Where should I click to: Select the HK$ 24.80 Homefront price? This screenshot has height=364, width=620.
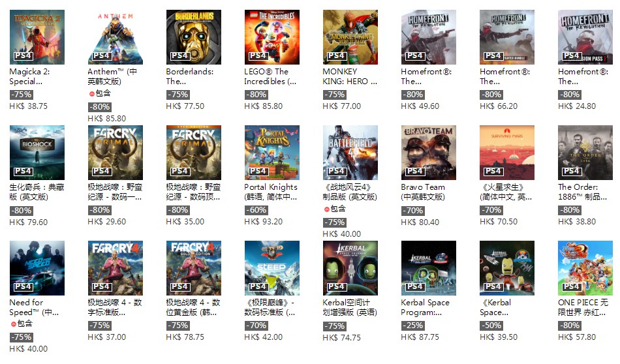pos(576,106)
